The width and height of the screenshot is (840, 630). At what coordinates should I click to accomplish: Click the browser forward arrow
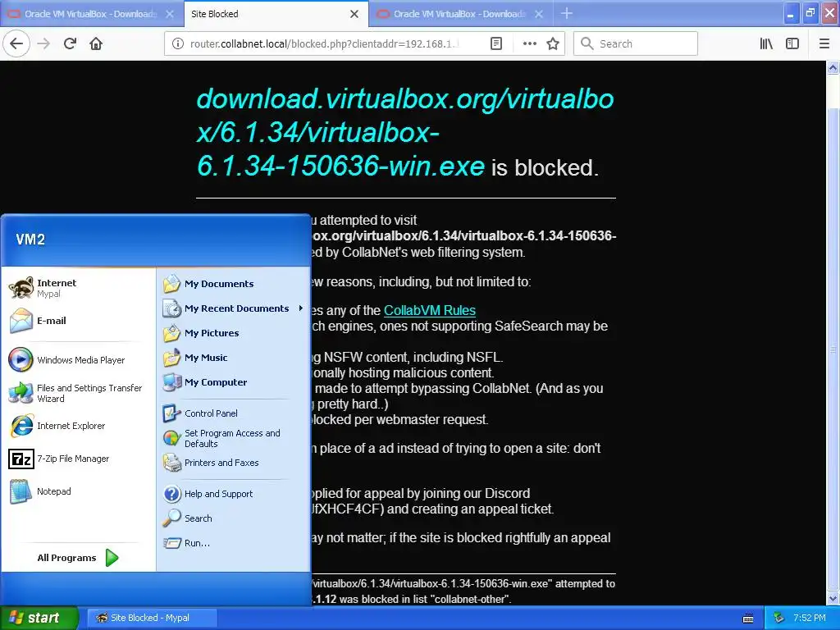pos(43,43)
